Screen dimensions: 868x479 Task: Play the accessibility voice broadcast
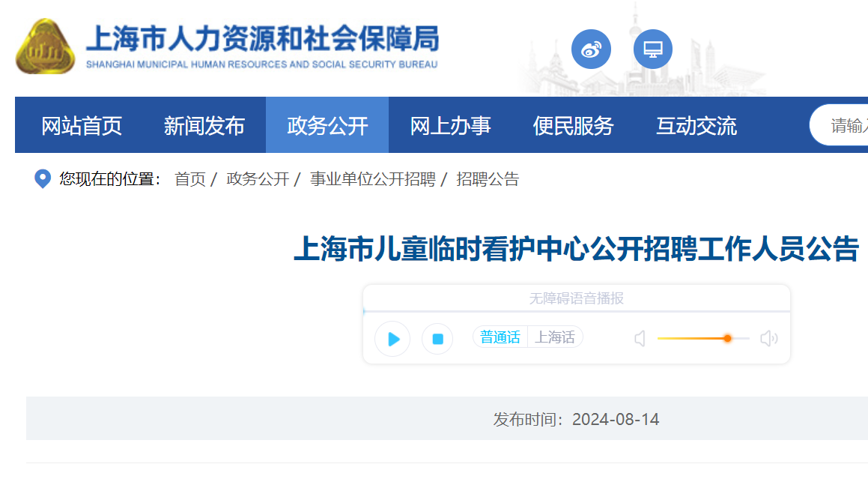point(392,339)
